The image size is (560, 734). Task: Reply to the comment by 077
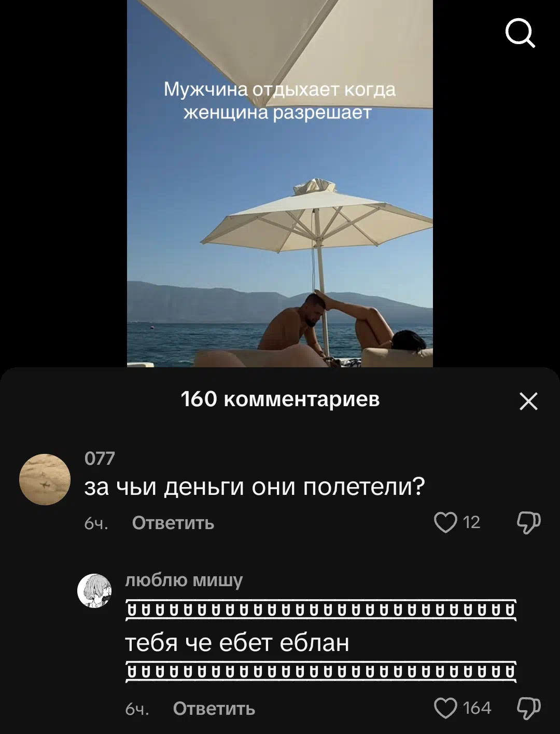(173, 523)
